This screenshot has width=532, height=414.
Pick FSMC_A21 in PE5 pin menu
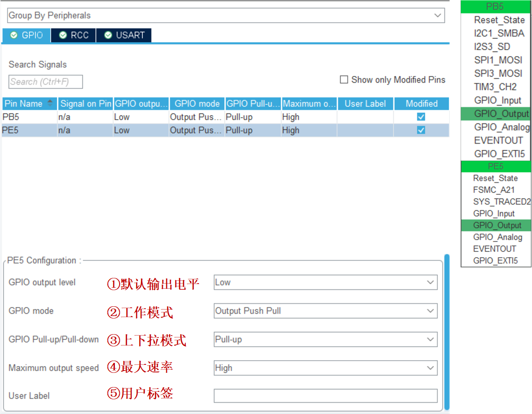coord(494,190)
